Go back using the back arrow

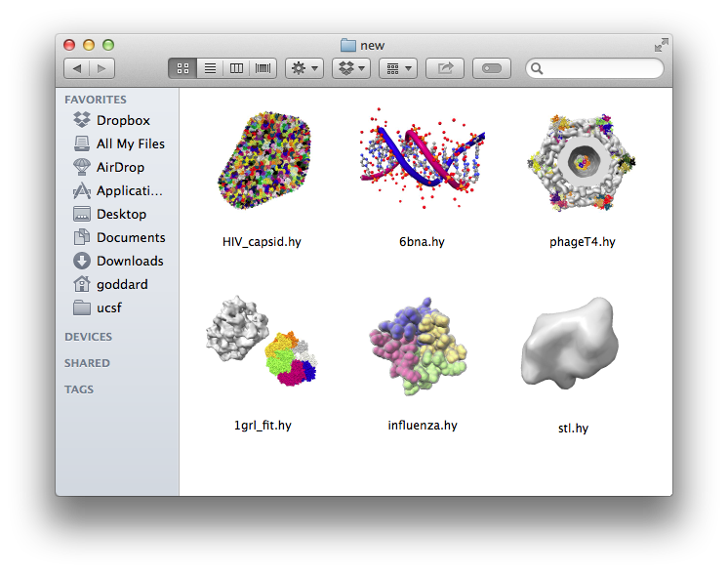tap(77, 68)
